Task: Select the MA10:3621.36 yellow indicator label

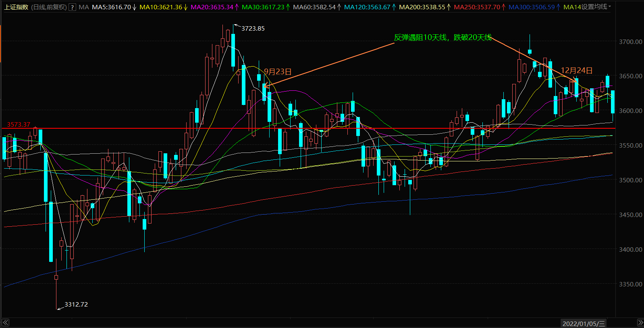Action: click(x=160, y=7)
